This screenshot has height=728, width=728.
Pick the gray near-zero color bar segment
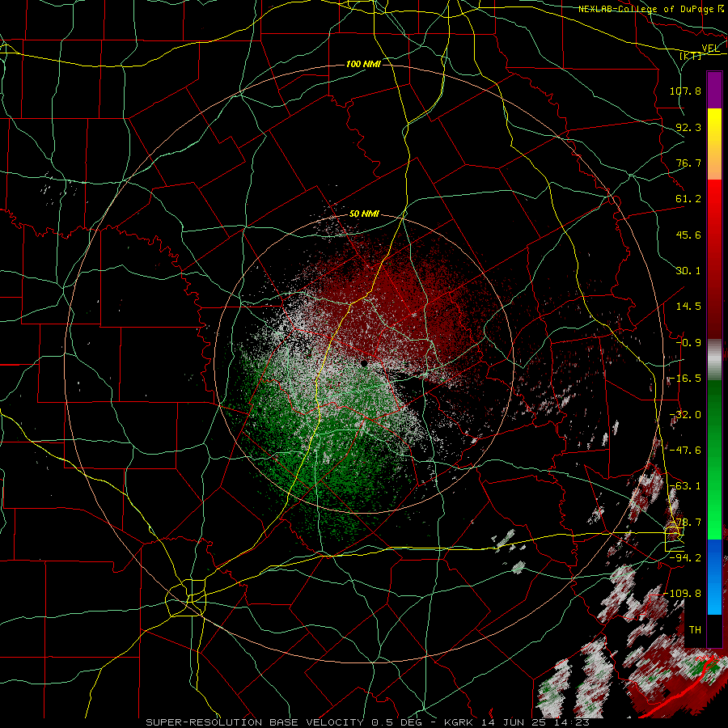click(714, 360)
